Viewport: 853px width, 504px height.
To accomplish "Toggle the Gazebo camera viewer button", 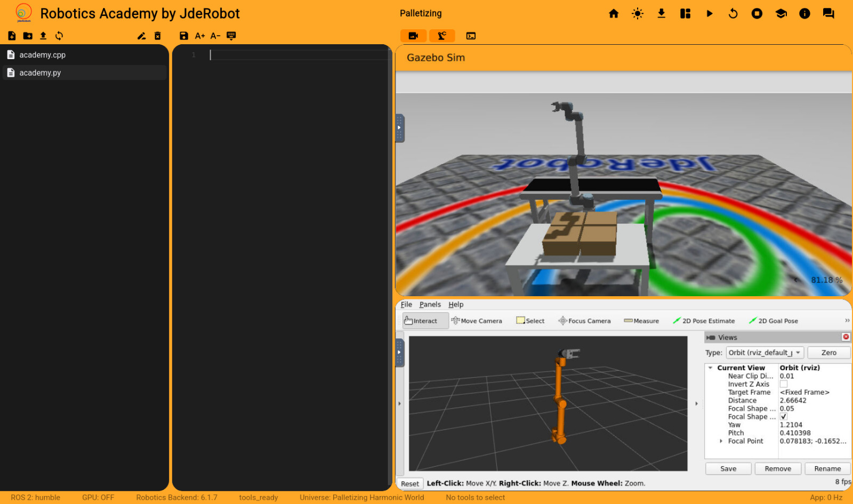I will (x=413, y=36).
